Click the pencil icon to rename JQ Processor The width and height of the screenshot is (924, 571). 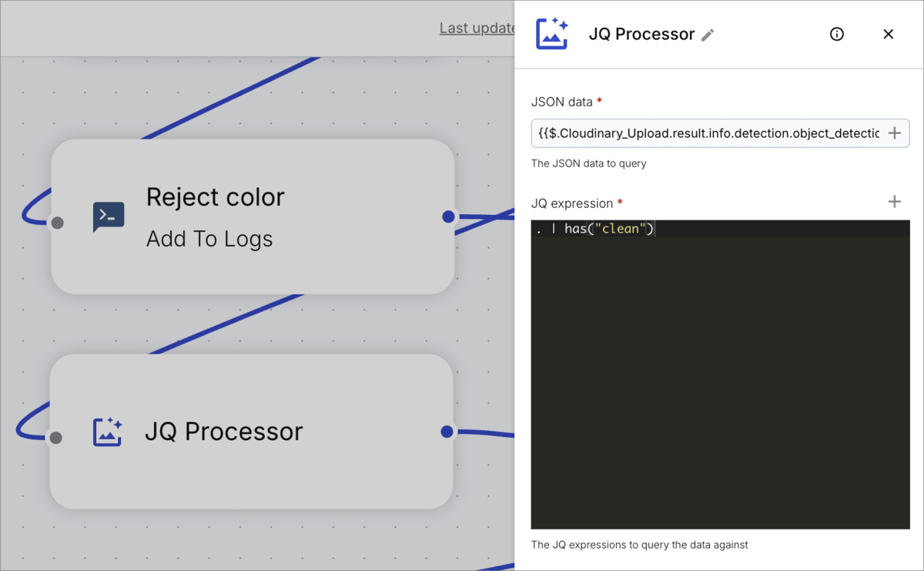point(708,35)
